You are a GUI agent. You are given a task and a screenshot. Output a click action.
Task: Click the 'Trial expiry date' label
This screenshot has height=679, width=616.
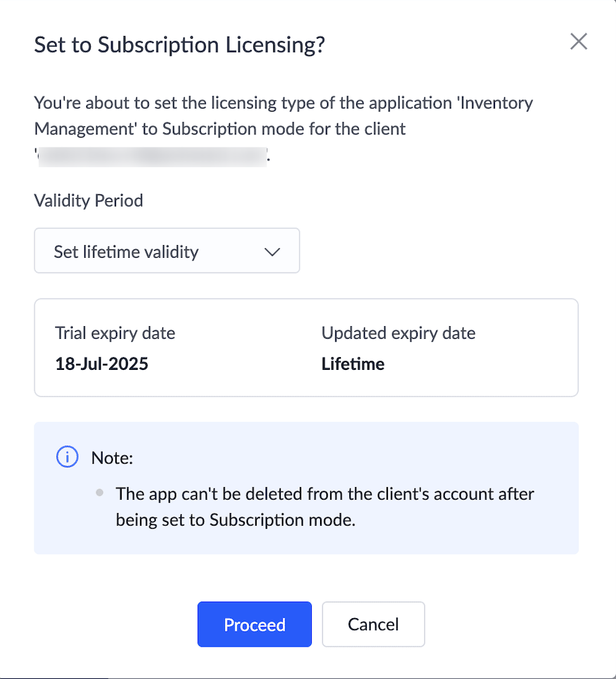pyautogui.click(x=115, y=333)
